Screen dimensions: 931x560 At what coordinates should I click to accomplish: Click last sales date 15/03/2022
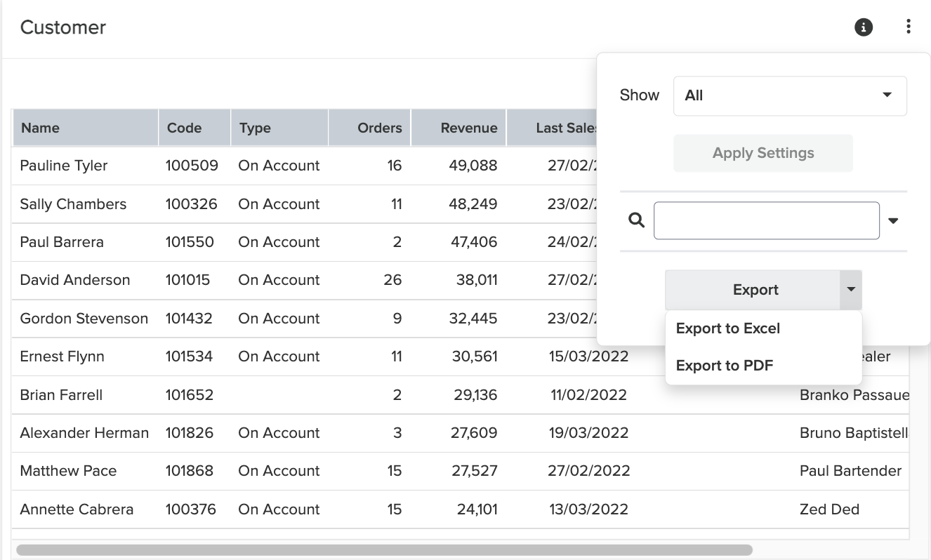pos(588,356)
